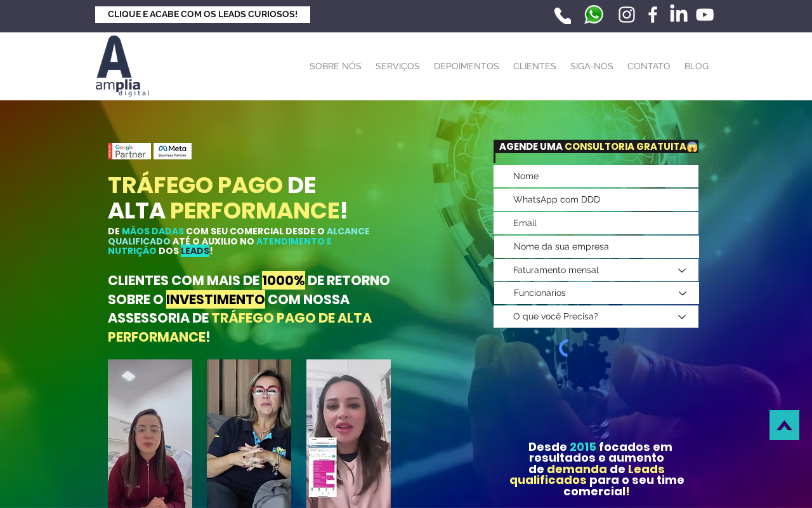Go to the SOBRE NÓS menu item
Image resolution: width=812 pixels, height=508 pixels.
point(336,66)
